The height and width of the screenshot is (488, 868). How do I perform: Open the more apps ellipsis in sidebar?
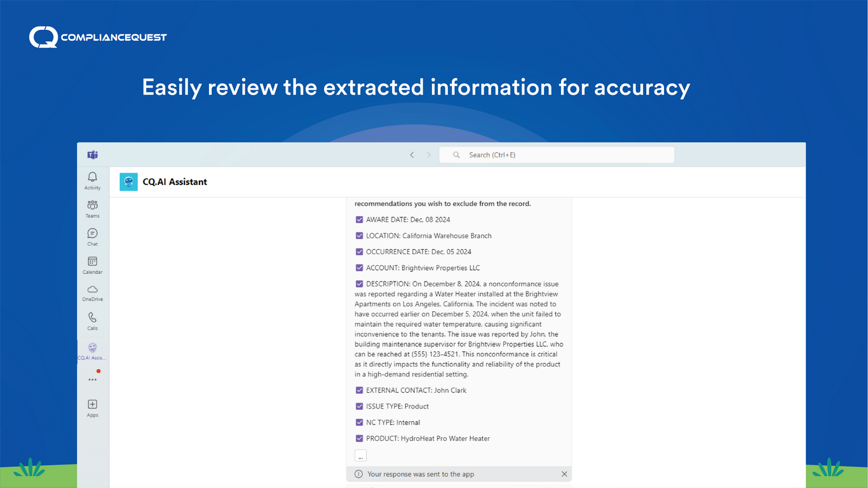click(93, 379)
